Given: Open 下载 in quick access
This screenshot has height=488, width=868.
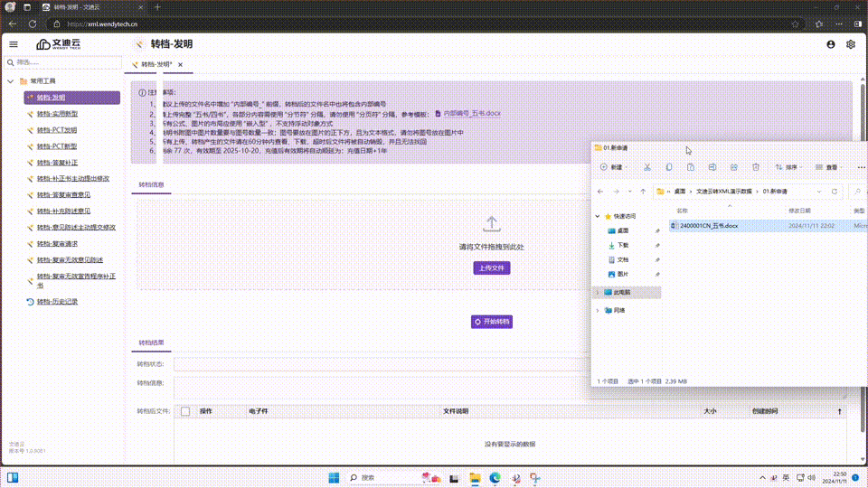Looking at the screenshot, I should pyautogui.click(x=623, y=245).
